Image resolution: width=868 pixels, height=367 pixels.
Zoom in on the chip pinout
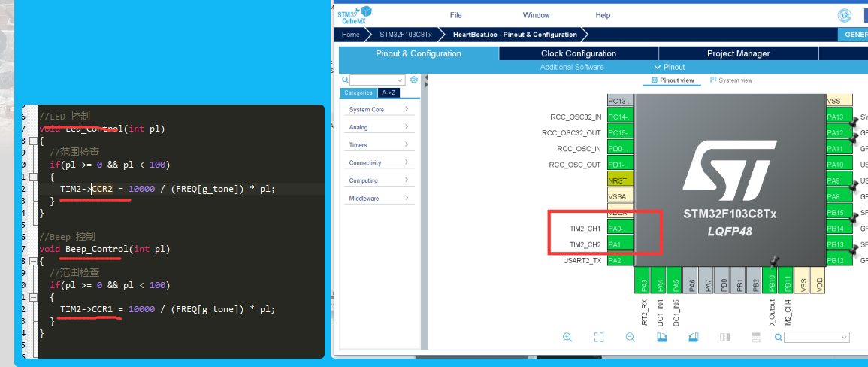pyautogui.click(x=567, y=337)
